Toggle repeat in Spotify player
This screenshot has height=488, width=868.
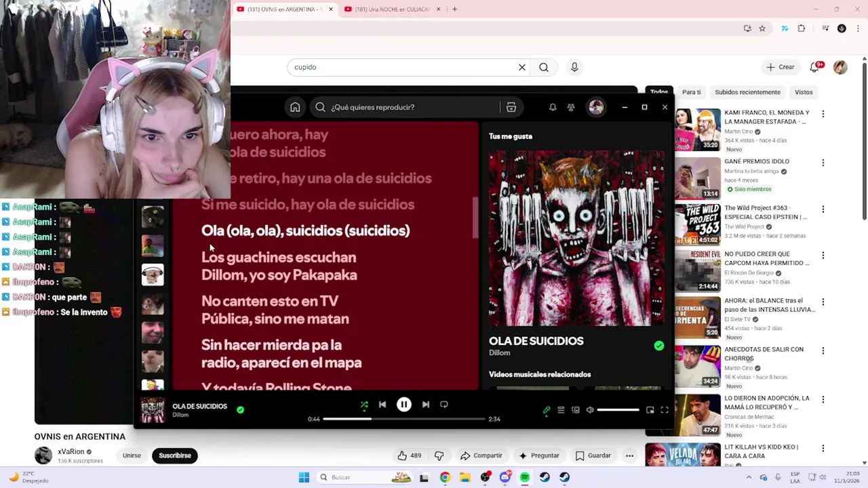click(443, 405)
